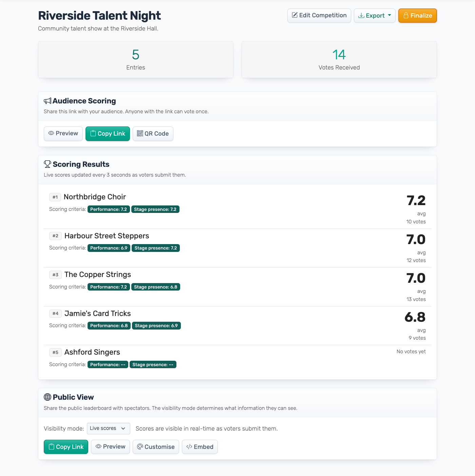This screenshot has height=476, width=475.
Task: Open the Visibility mode dropdown
Action: [109, 429]
